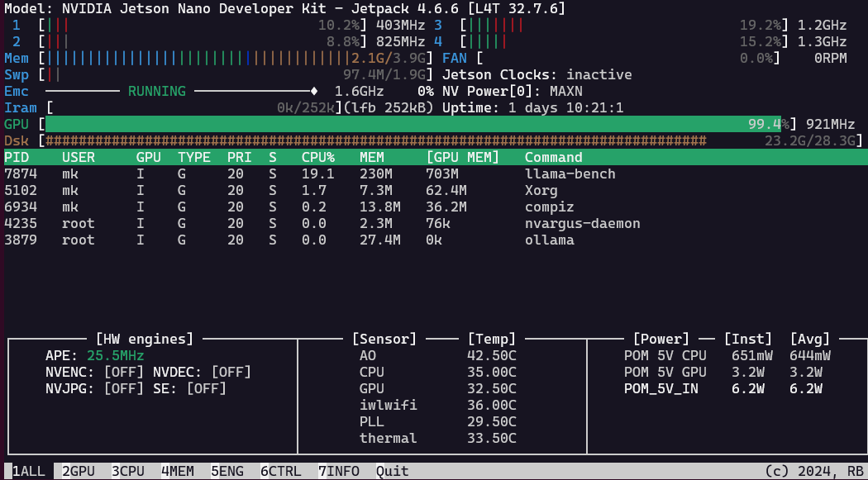The height and width of the screenshot is (480, 868).
Task: Click the Swp usage bar
Action: tap(236, 74)
